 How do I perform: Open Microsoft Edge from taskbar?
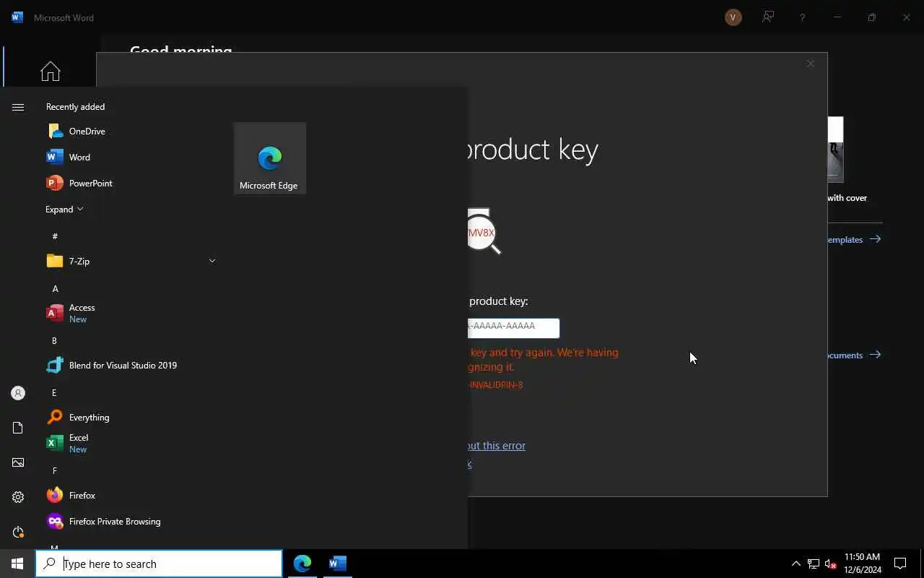coord(302,564)
